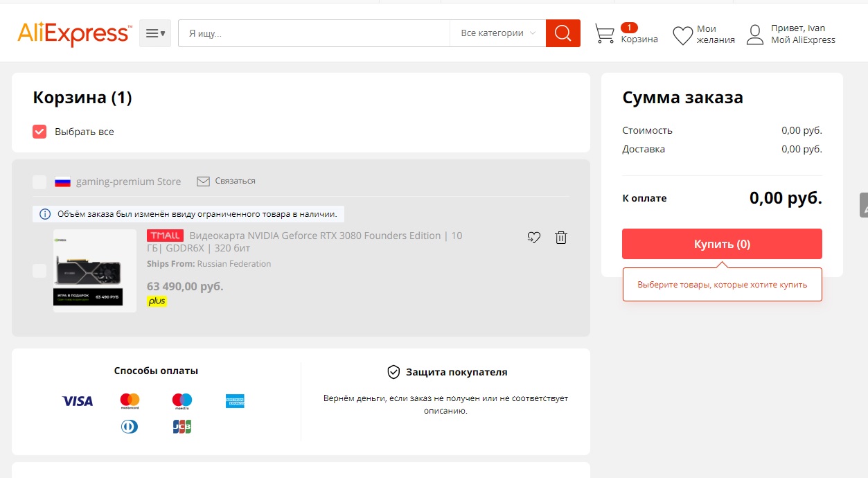Delete the item with trash icon
The image size is (868, 478).
pyautogui.click(x=561, y=238)
